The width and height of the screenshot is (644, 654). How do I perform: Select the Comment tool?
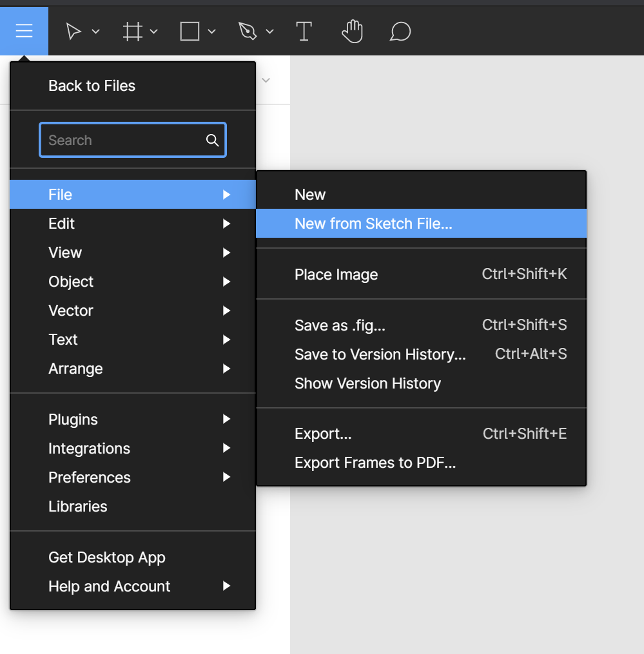coord(400,32)
